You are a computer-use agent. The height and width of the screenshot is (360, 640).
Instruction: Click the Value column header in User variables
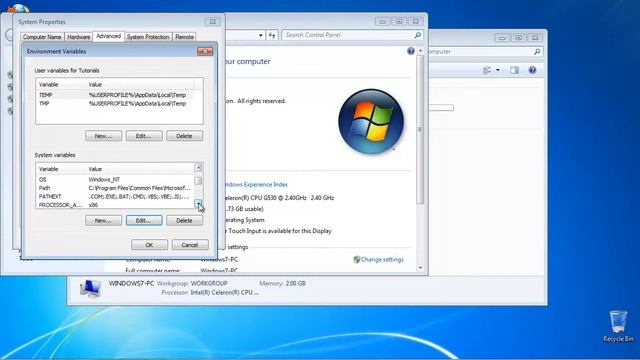pos(140,84)
